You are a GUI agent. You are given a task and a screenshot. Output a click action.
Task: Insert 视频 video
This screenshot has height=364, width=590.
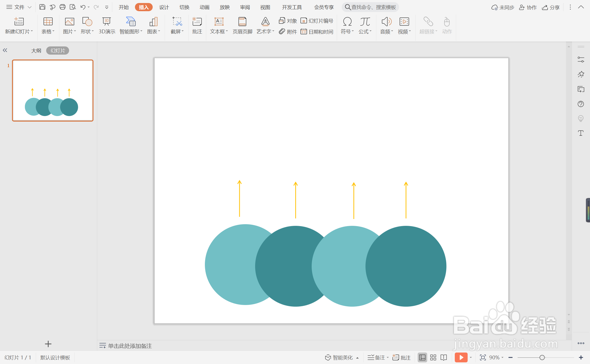pyautogui.click(x=404, y=26)
